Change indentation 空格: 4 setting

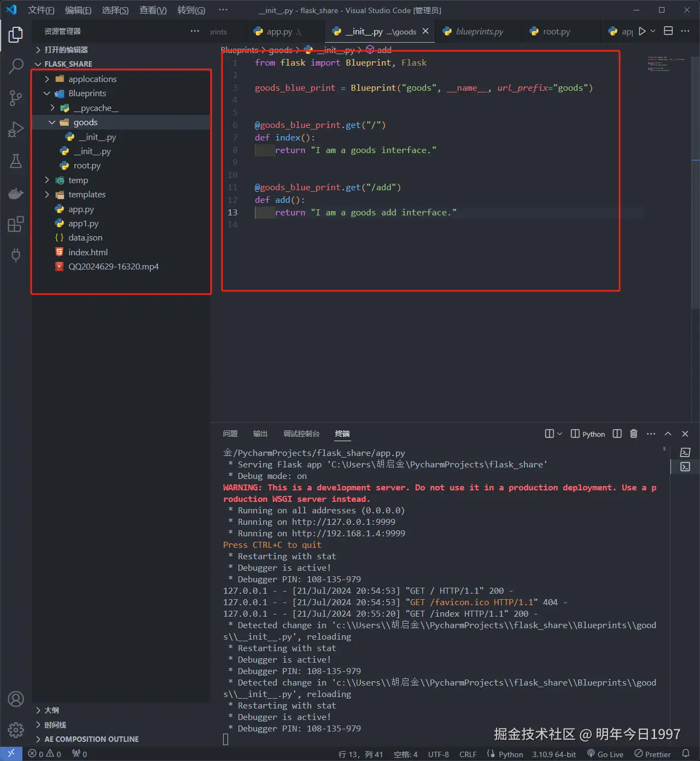click(405, 754)
